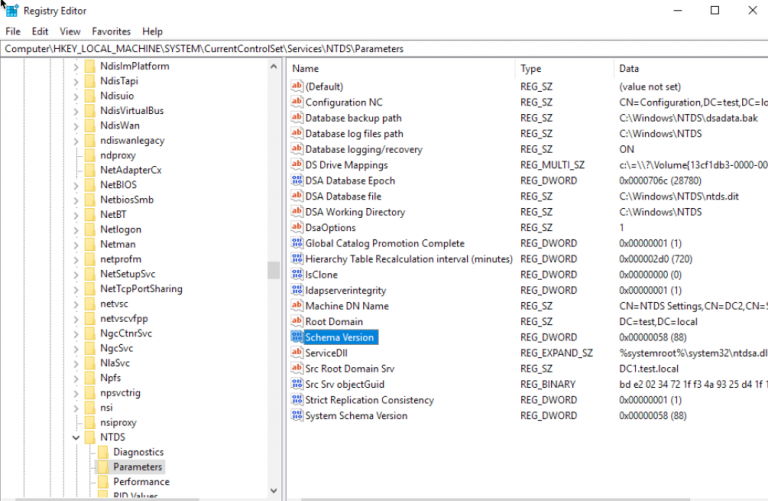Select the Strict Replication Consistency value
The width and height of the screenshot is (768, 501).
click(x=370, y=400)
